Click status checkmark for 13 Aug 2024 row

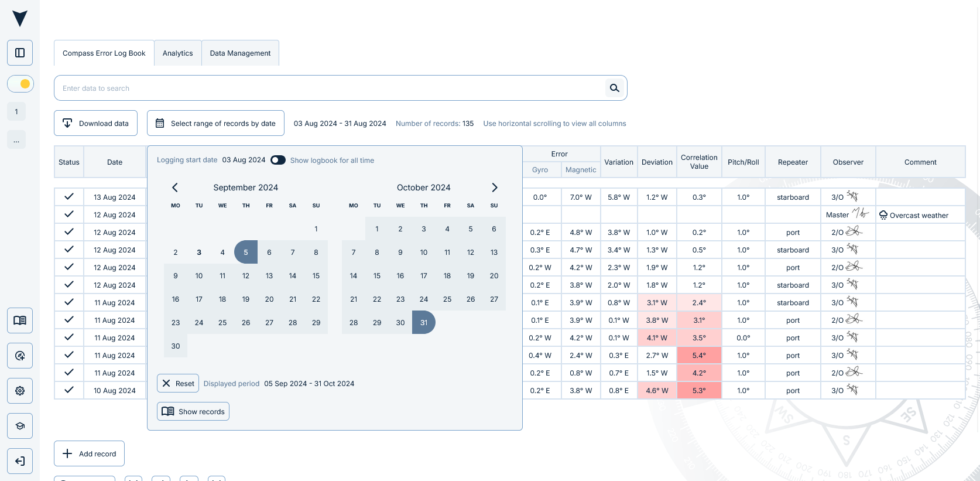click(x=69, y=197)
